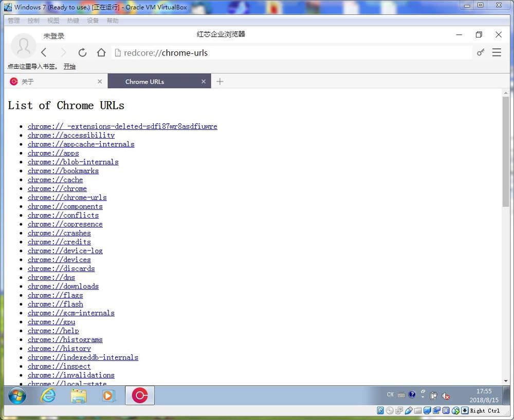Click the page vertical scrollbar thumb
Image resolution: width=514 pixels, height=420 pixels.
[506, 151]
